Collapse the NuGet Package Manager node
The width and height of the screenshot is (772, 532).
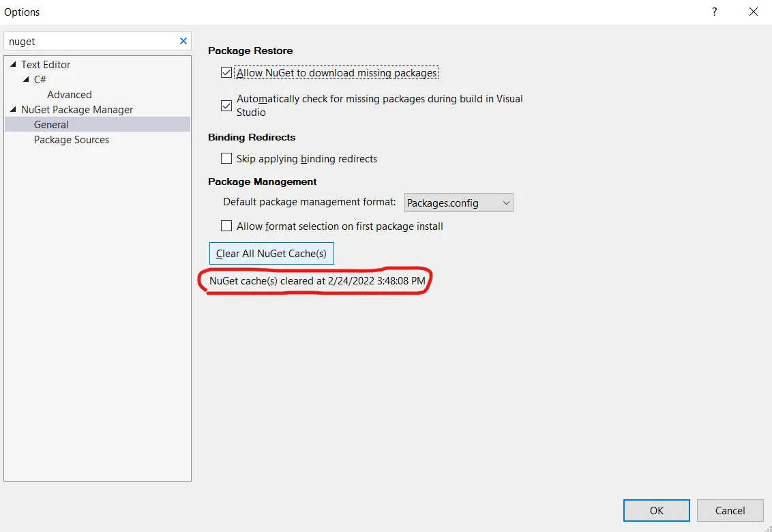coord(13,110)
